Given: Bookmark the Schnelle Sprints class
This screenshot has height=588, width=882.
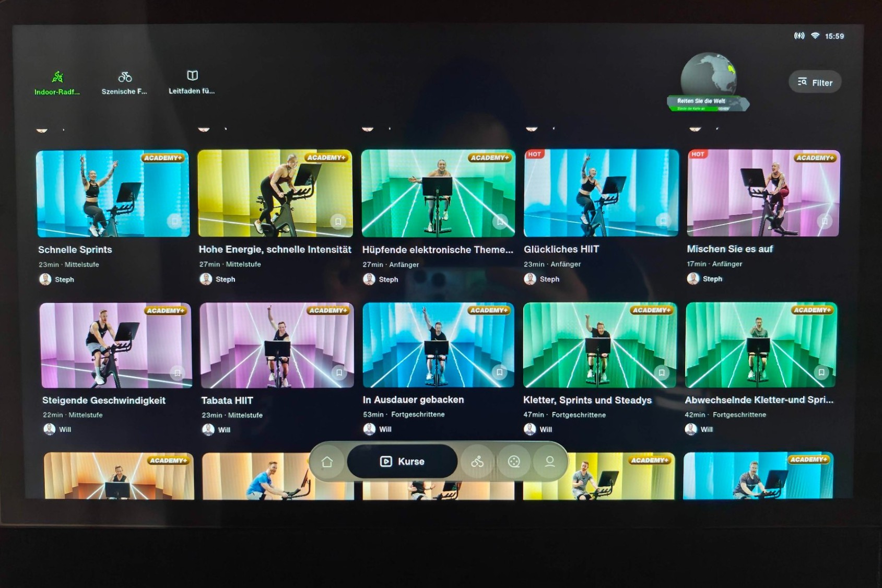Looking at the screenshot, I should coord(174,221).
